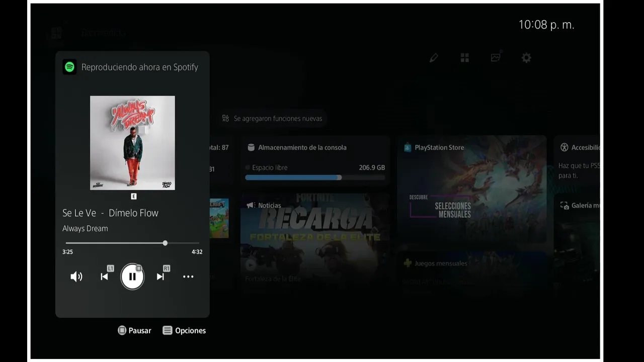
Task: Click the explicit E badge
Action: (133, 196)
